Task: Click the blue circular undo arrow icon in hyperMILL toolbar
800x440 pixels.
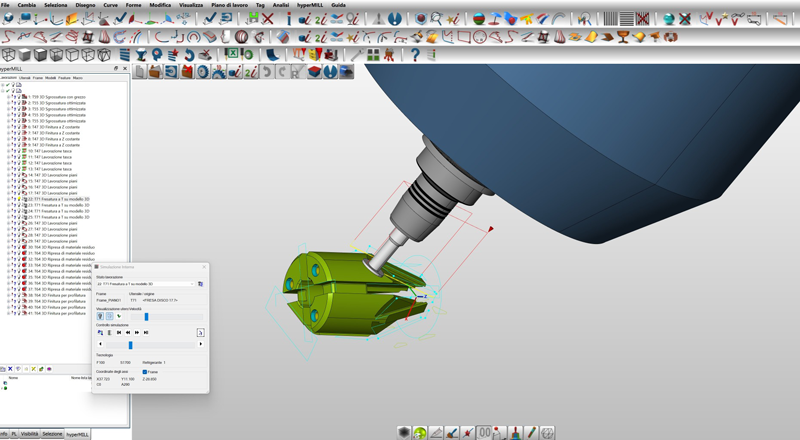Action: 189,55
